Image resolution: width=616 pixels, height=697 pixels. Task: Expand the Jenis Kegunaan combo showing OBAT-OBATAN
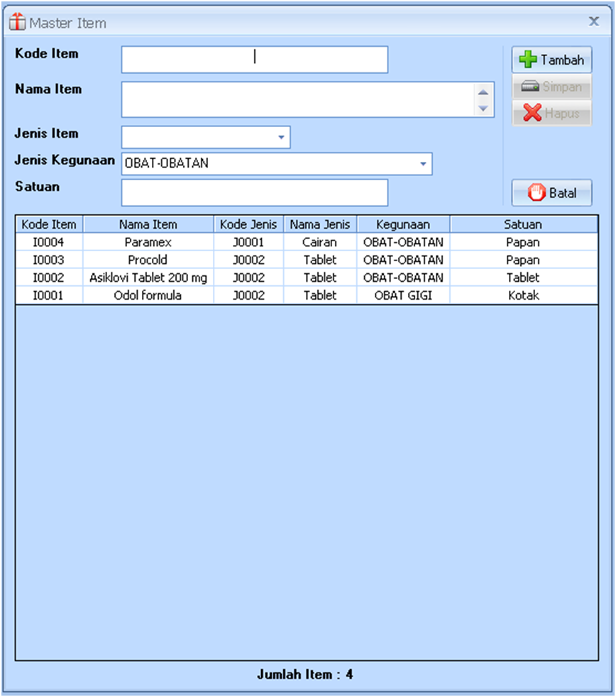click(424, 164)
